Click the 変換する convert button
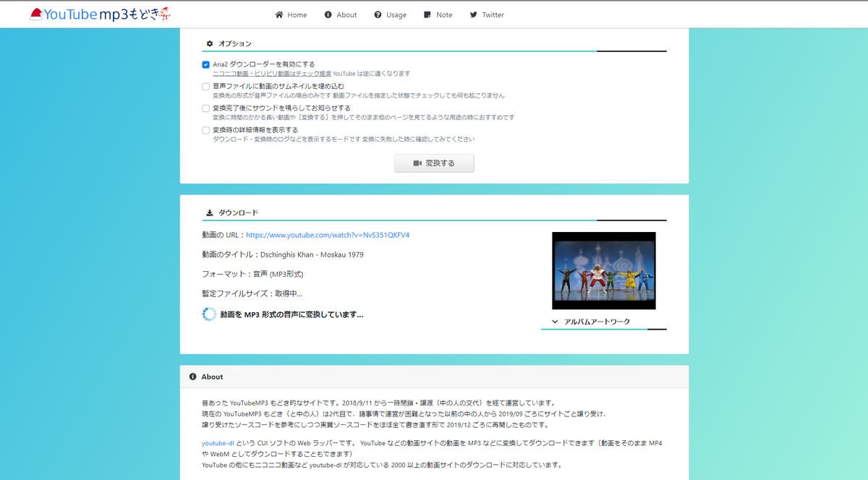The height and width of the screenshot is (480, 868). pyautogui.click(x=434, y=163)
